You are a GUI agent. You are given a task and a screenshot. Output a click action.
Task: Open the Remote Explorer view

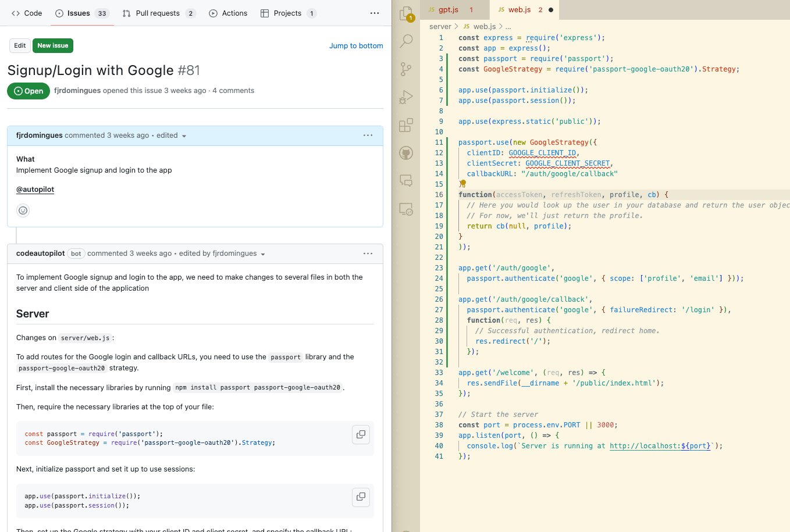click(x=407, y=208)
